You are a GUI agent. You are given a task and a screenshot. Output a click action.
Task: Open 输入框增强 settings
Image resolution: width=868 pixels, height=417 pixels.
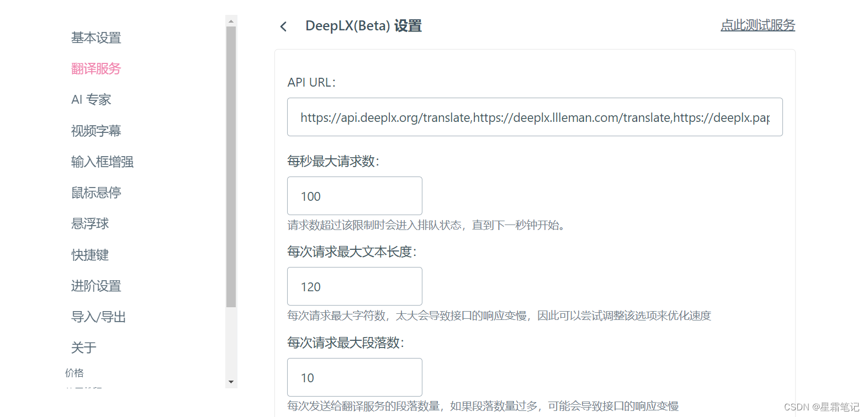coord(102,162)
